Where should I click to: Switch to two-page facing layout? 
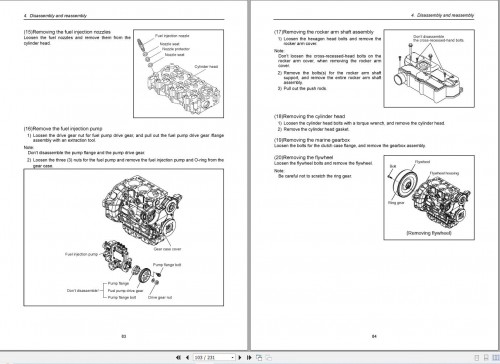tap(496, 358)
